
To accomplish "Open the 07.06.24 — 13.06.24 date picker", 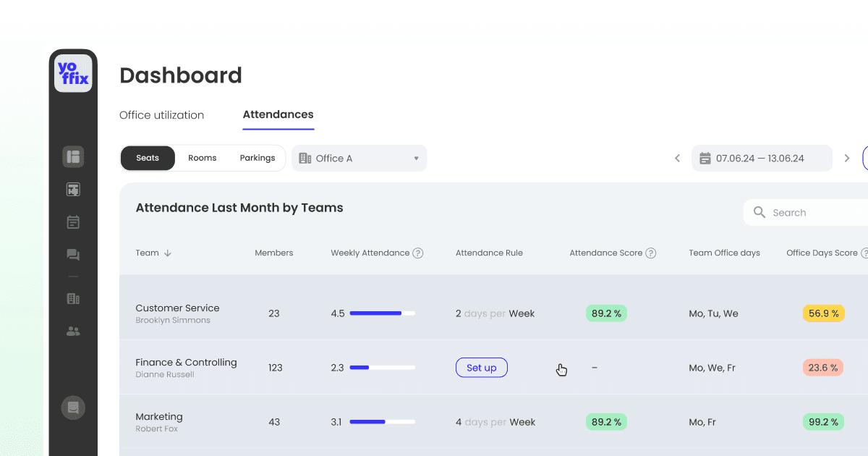I will point(762,158).
